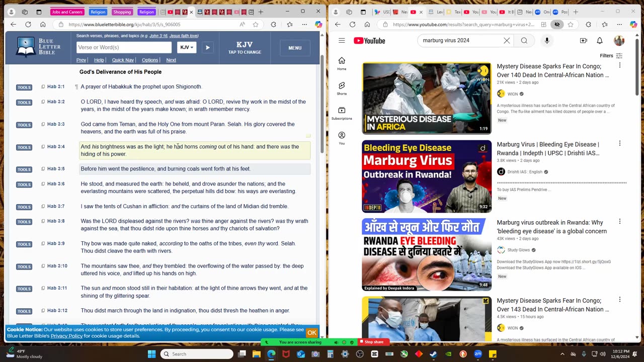The image size is (644, 362).
Task: Favorite the Blue Letter Bible page star
Action: [256, 24]
